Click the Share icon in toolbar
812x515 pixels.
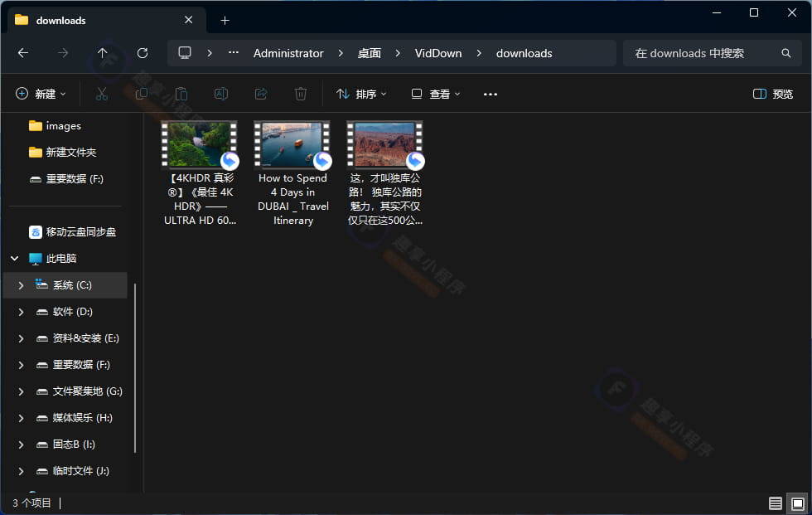pyautogui.click(x=261, y=95)
